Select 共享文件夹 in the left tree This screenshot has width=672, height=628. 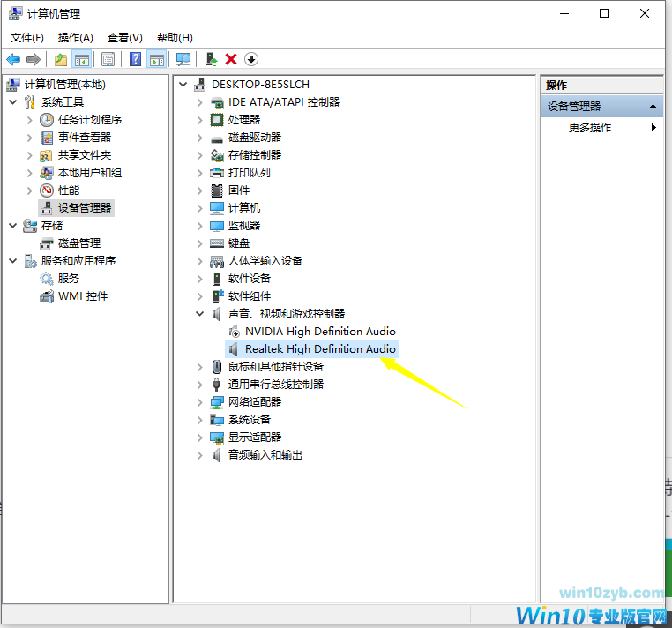(x=85, y=154)
